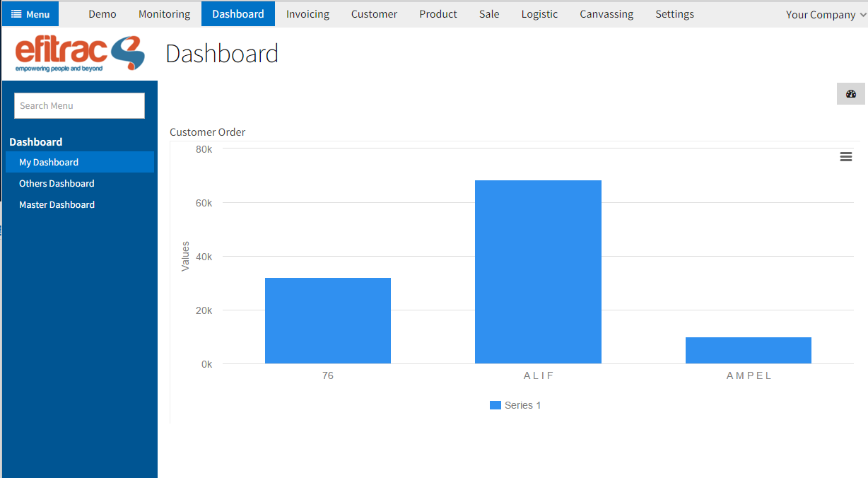Click the Menu button
This screenshot has height=478, width=868.
click(30, 14)
